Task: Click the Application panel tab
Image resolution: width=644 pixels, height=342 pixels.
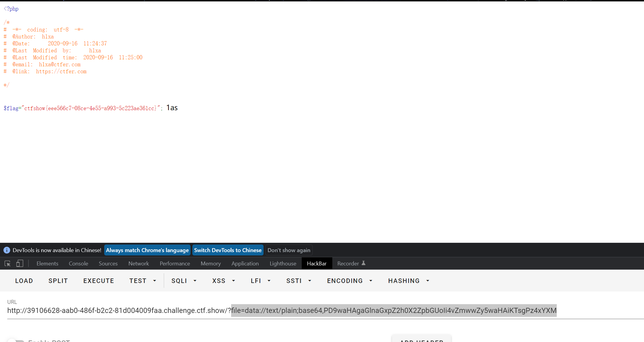Action: 245,264
